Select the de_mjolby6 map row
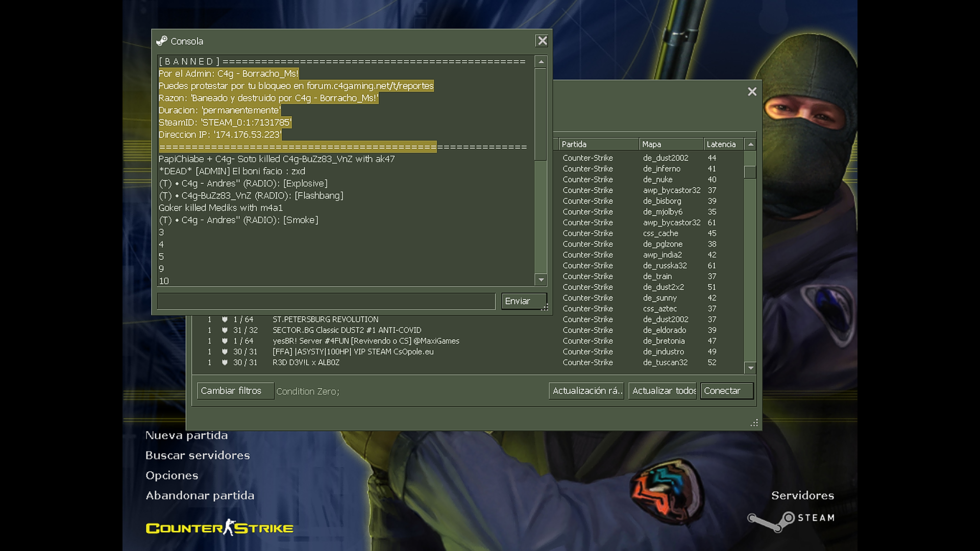The width and height of the screenshot is (980, 551). click(649, 212)
